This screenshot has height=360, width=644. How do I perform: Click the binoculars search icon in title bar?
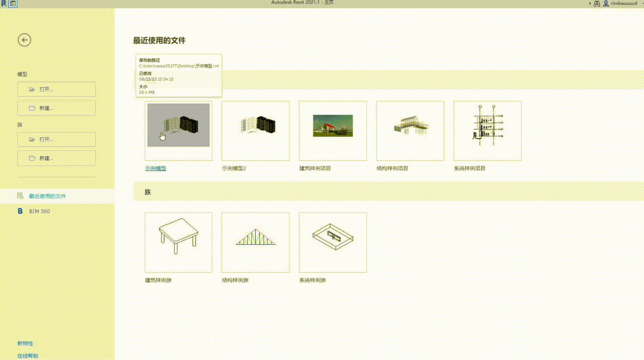[597, 3]
